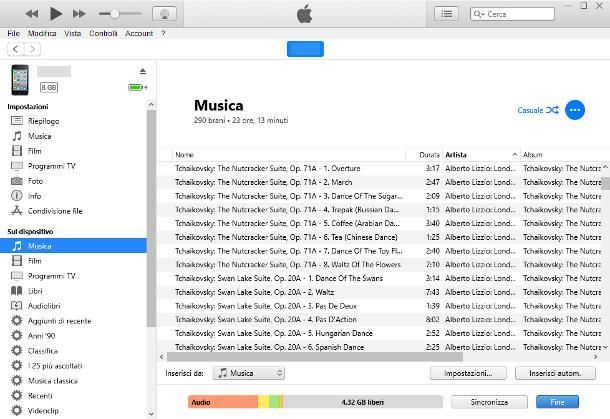This screenshot has width=610, height=419.
Task: Toggle sort on Artista column header
Action: (481, 155)
